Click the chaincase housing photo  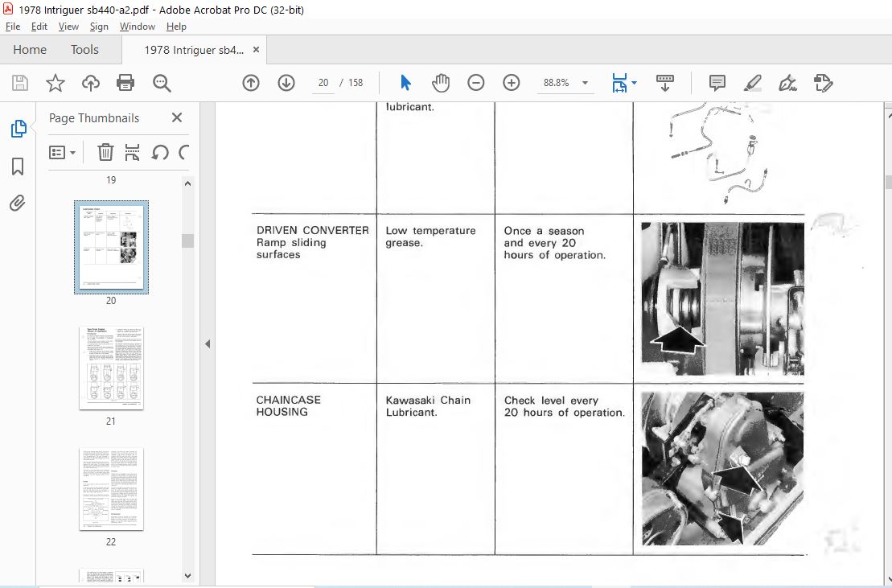pyautogui.click(x=722, y=469)
